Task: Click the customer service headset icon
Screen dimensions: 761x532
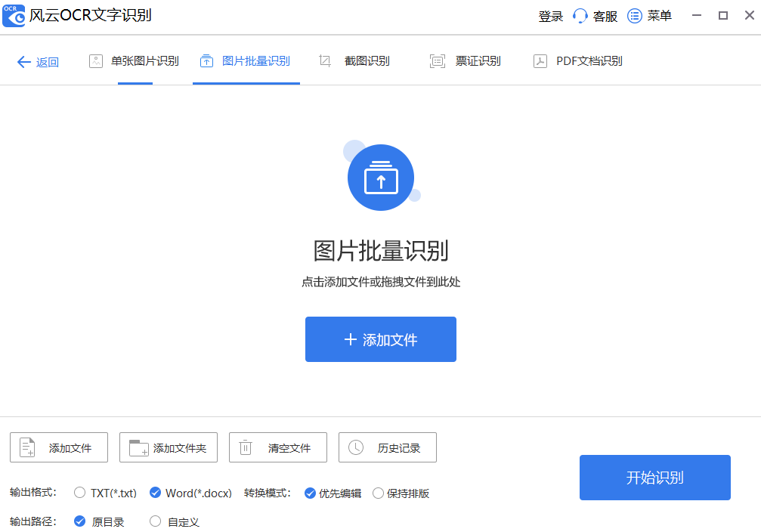Action: tap(580, 16)
